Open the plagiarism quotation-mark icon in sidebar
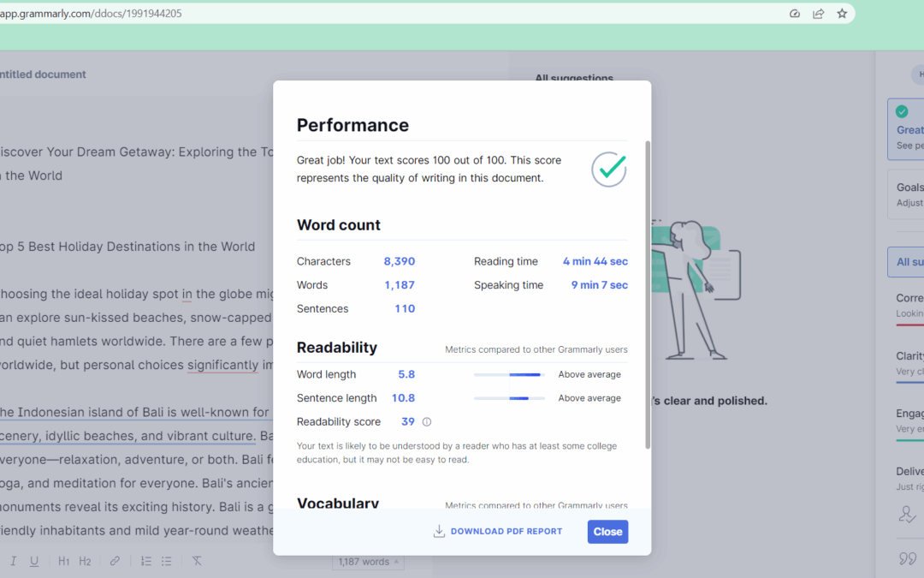Image resolution: width=924 pixels, height=578 pixels. pyautogui.click(x=908, y=558)
